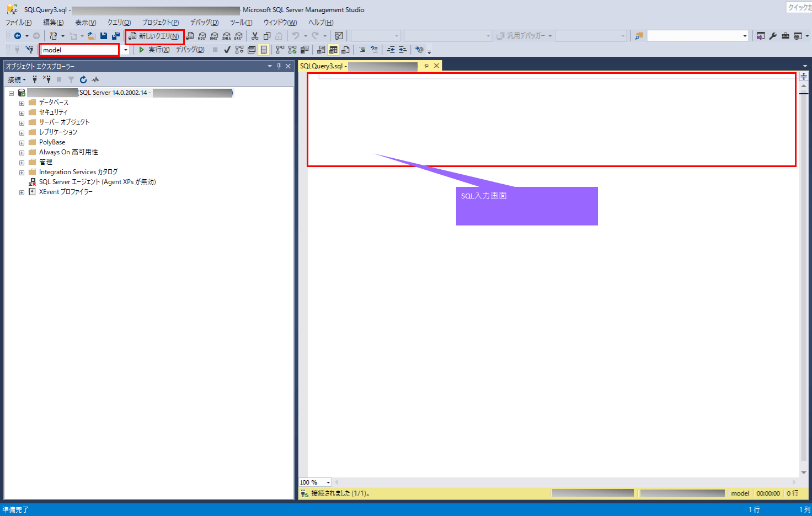The width and height of the screenshot is (812, 516).
Task: Expand the サーバー オブジェクト folder
Action: click(22, 123)
